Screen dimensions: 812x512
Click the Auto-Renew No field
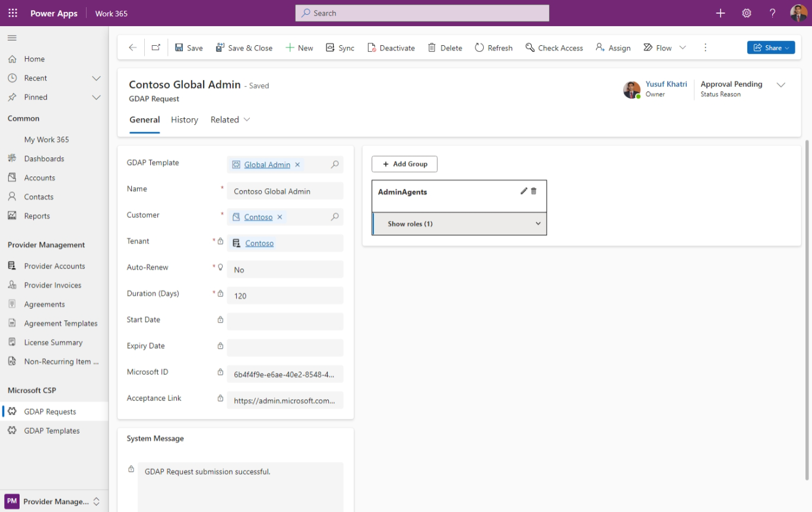click(285, 270)
